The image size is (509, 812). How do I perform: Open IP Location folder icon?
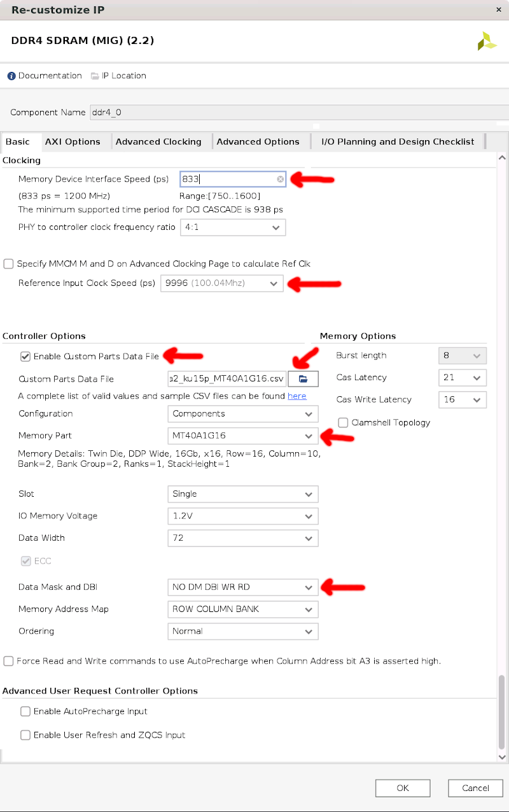click(x=95, y=76)
